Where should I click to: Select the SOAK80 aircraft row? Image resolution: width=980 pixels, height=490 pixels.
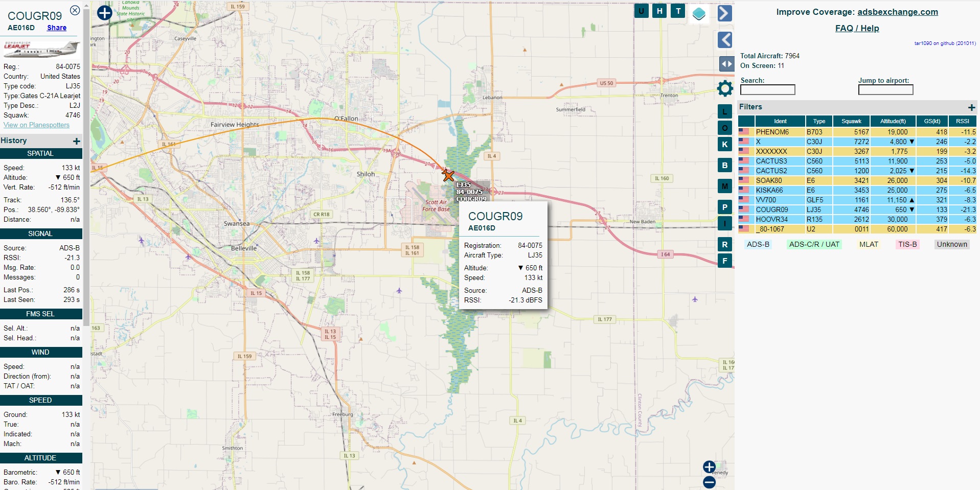[x=857, y=180]
